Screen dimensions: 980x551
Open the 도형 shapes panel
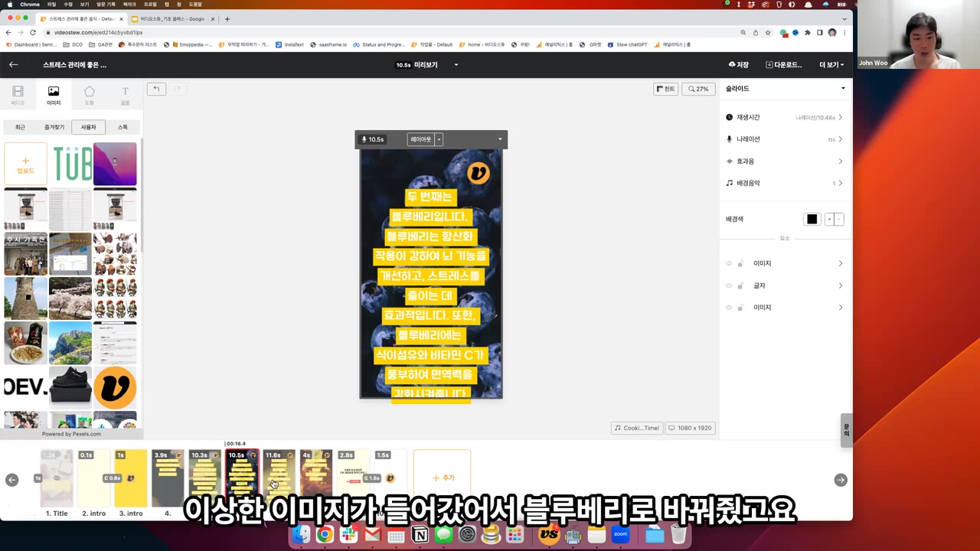[x=89, y=95]
